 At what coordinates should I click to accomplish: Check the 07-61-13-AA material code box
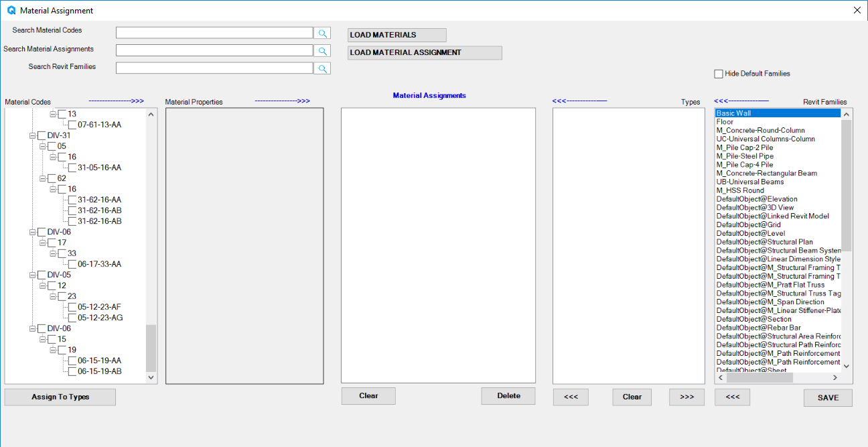[72, 125]
